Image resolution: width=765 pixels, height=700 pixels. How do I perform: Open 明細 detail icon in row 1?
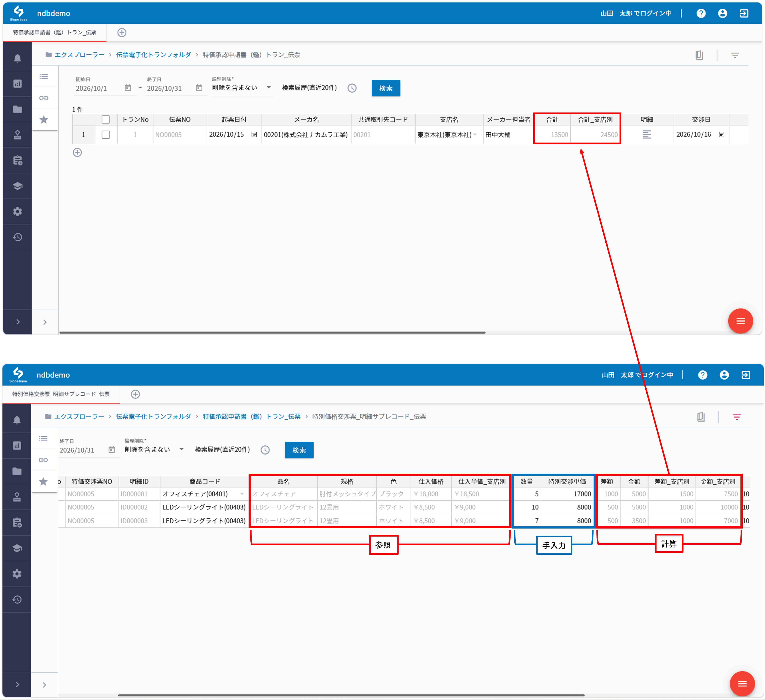tap(647, 135)
